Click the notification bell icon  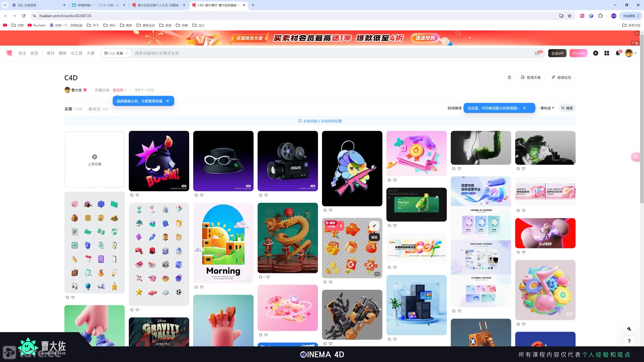tap(618, 53)
